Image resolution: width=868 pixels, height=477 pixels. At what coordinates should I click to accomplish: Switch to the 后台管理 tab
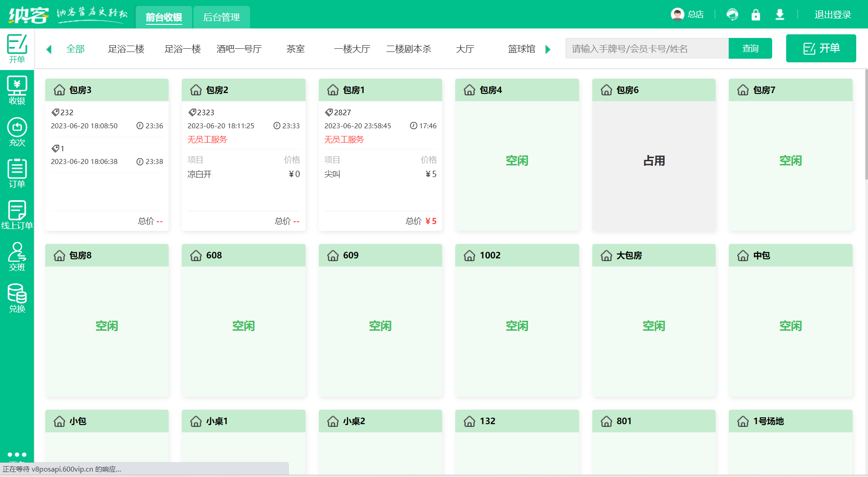click(221, 17)
